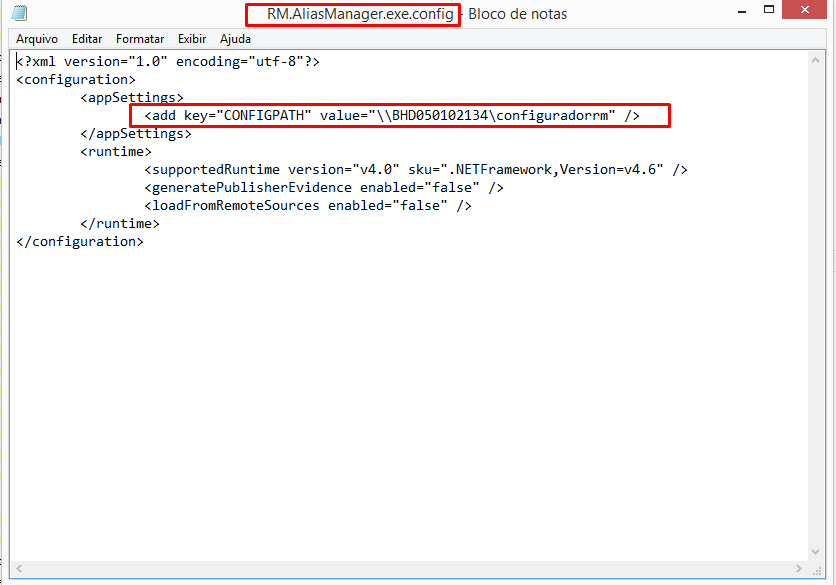Screen dimensions: 836x585
Task: Click the opening <configuration> tag
Action: [x=76, y=80]
